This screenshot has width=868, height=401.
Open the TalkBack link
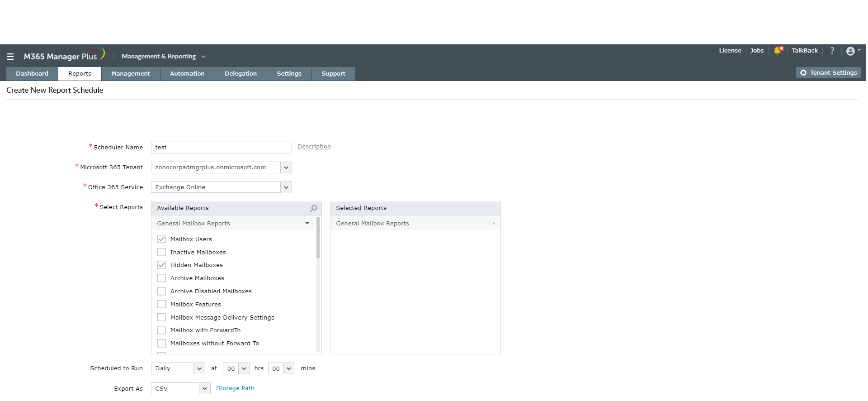click(805, 51)
